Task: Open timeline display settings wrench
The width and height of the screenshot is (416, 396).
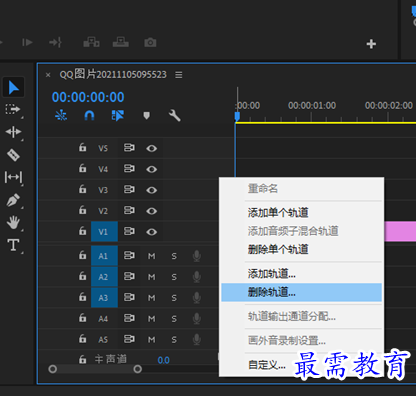Action: (x=174, y=116)
